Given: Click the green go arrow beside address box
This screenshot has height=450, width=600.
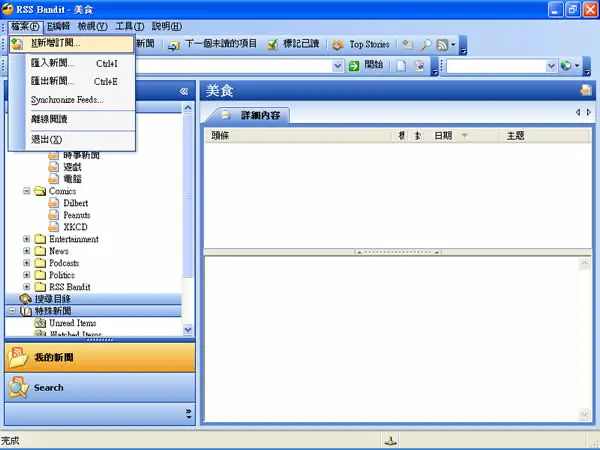Looking at the screenshot, I should click(354, 66).
